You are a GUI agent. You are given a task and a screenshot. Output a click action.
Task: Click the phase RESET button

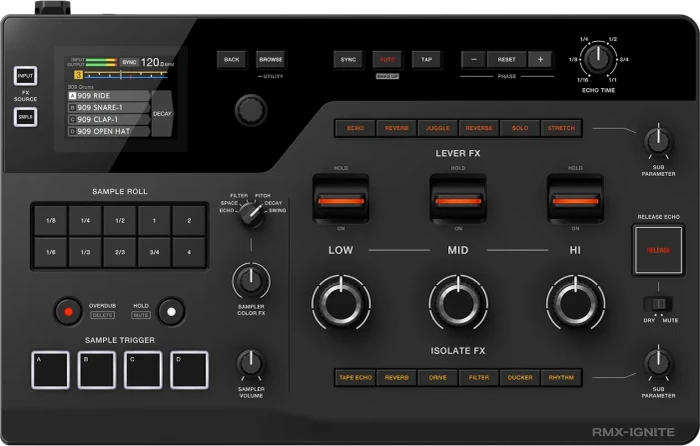click(x=507, y=59)
